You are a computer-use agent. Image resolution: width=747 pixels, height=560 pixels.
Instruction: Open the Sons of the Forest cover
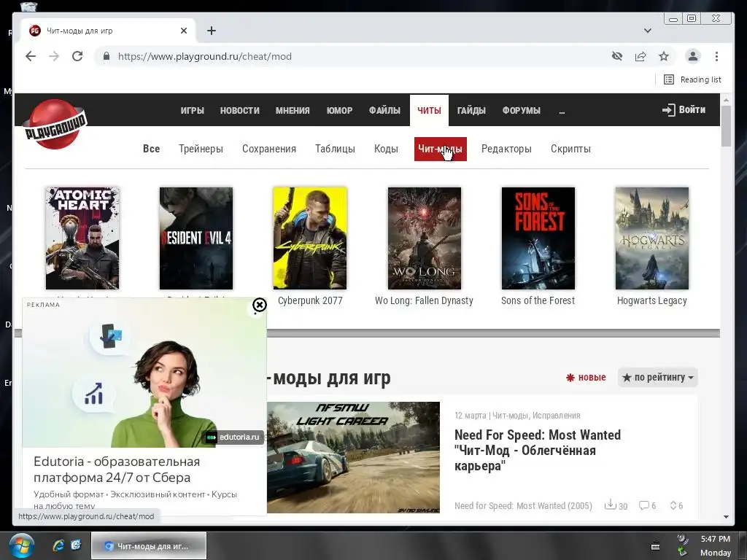pyautogui.click(x=538, y=238)
